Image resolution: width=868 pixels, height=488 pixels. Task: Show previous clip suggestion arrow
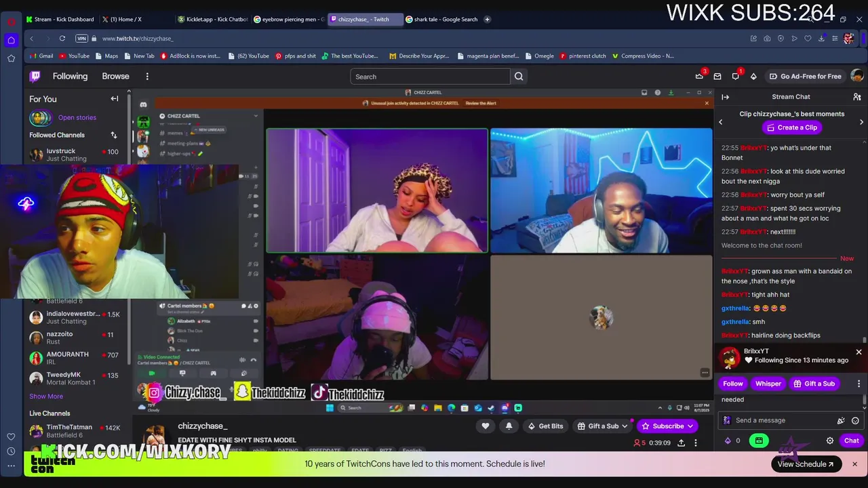point(721,122)
